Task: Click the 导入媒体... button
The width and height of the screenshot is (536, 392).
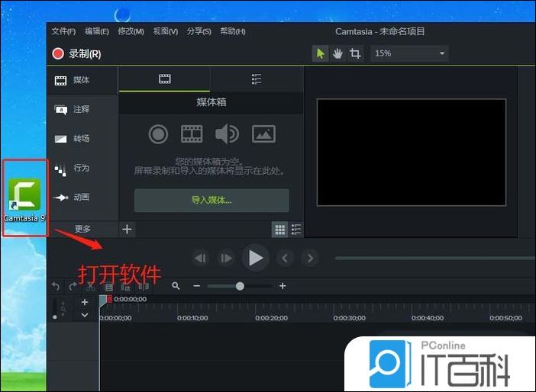Action: pyautogui.click(x=211, y=201)
